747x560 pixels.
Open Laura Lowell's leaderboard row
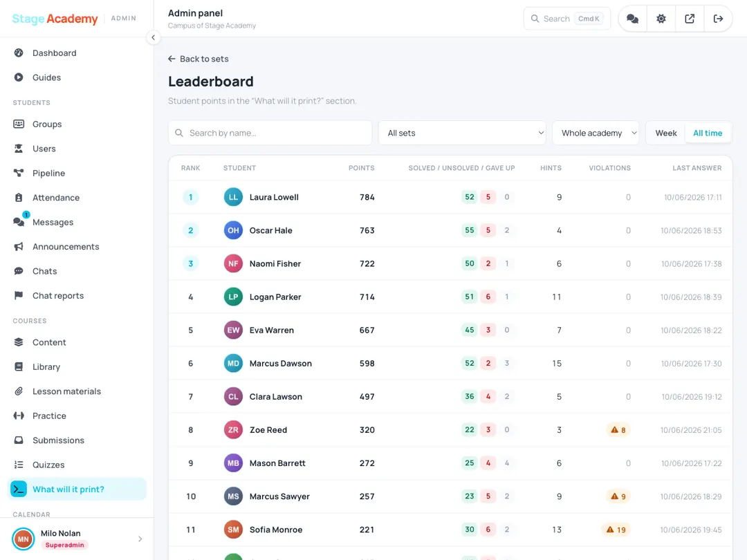pos(450,197)
